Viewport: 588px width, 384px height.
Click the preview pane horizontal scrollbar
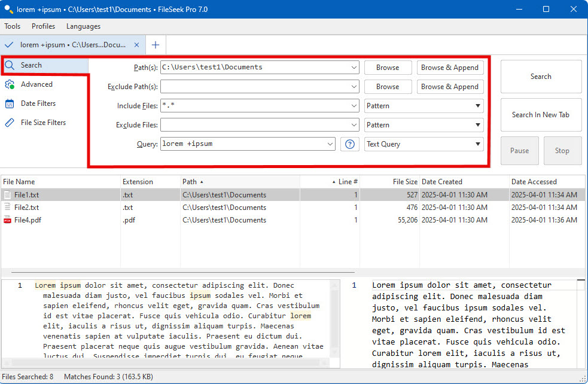[x=166, y=362]
